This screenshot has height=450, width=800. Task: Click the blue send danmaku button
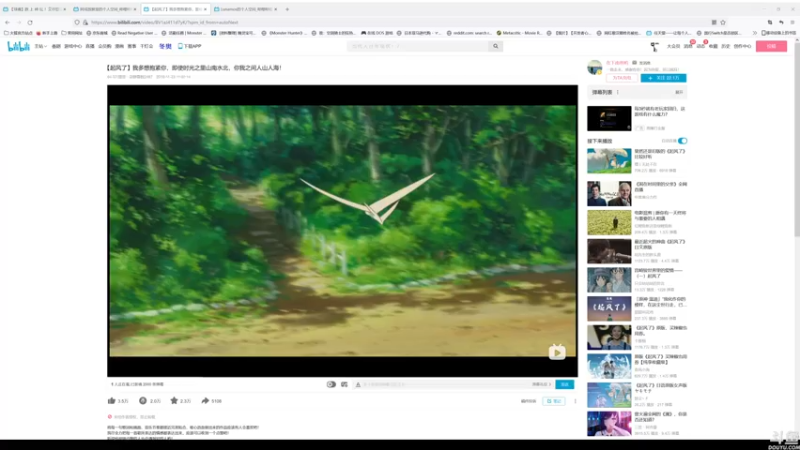tap(564, 385)
